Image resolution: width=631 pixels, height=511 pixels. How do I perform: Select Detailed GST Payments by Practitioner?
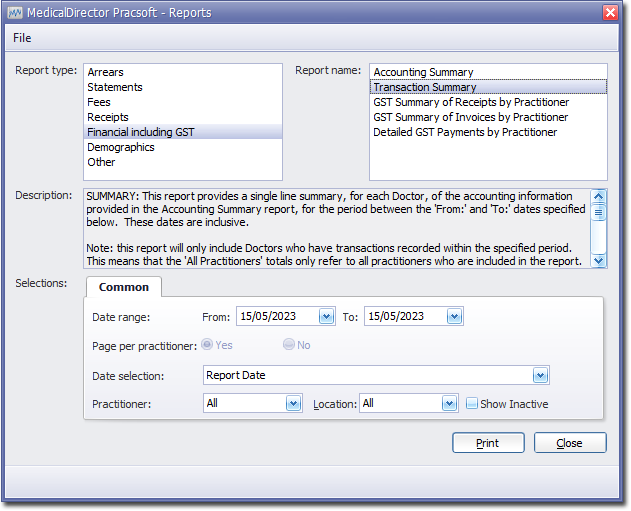(465, 132)
